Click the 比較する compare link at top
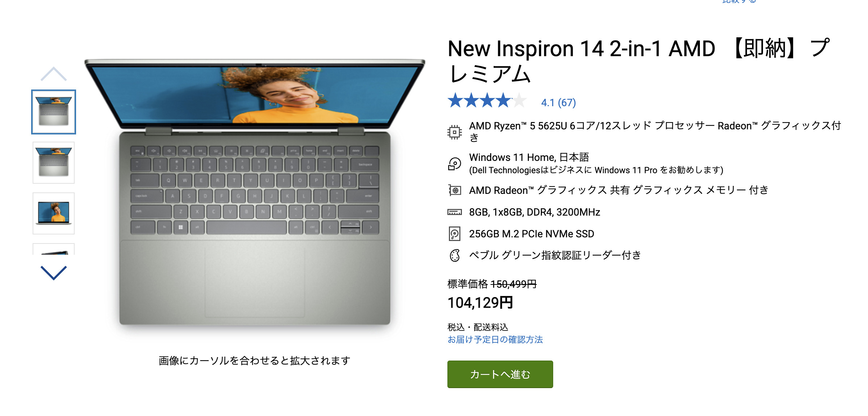868x416 pixels. (x=739, y=1)
